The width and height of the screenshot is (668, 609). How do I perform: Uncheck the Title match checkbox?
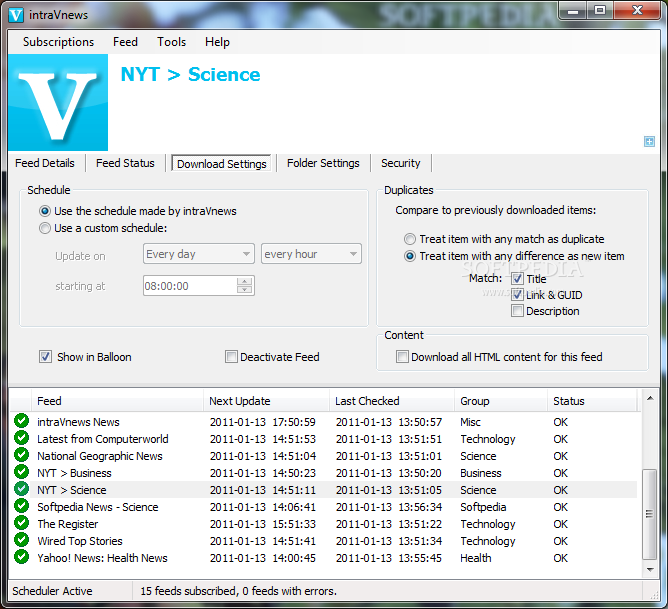(517, 279)
